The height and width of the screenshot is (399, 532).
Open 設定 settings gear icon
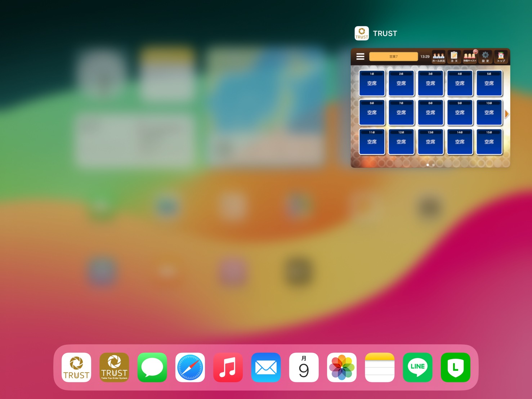pyautogui.click(x=485, y=57)
